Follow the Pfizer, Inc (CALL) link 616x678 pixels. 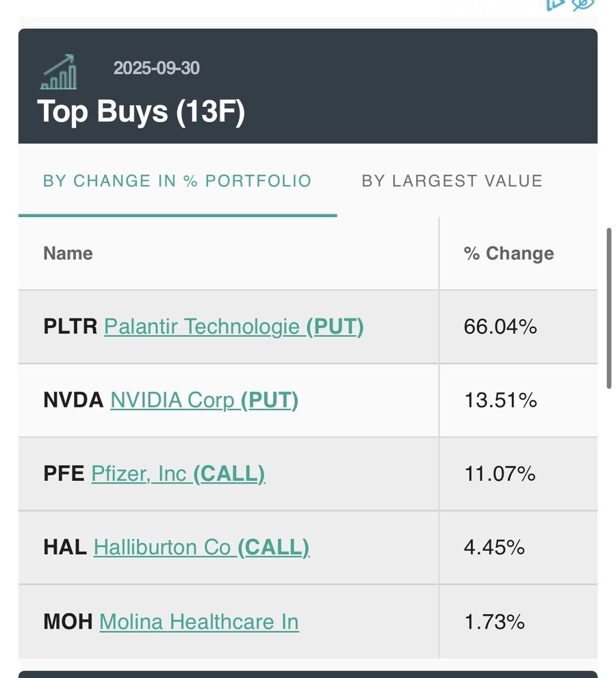(x=178, y=473)
